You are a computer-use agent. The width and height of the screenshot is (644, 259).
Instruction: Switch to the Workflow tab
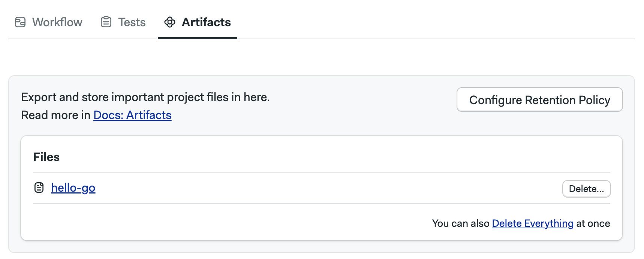pyautogui.click(x=48, y=22)
